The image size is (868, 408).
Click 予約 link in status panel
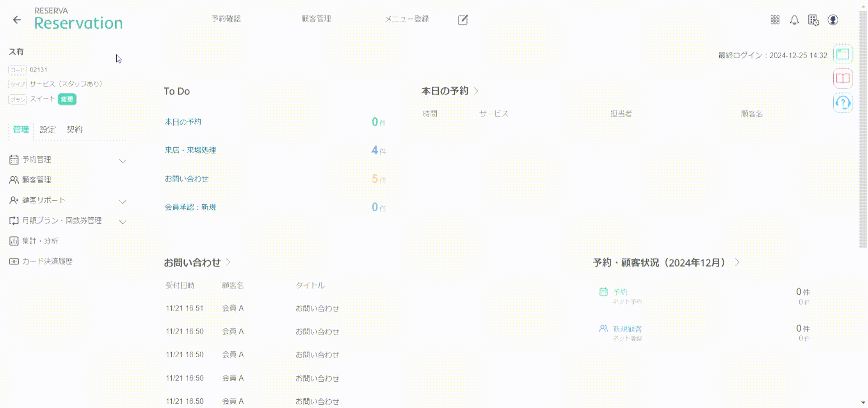(x=620, y=292)
